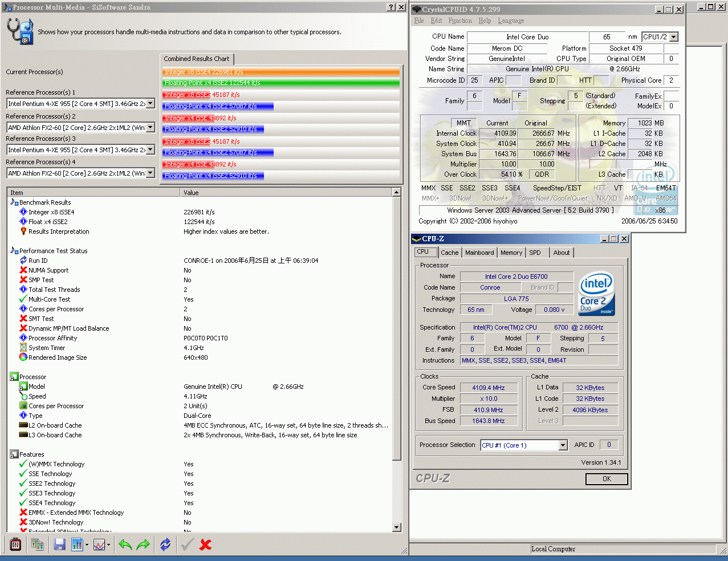The image size is (728, 561).
Task: Switch to CPU-Z Cache tab
Action: click(x=449, y=253)
